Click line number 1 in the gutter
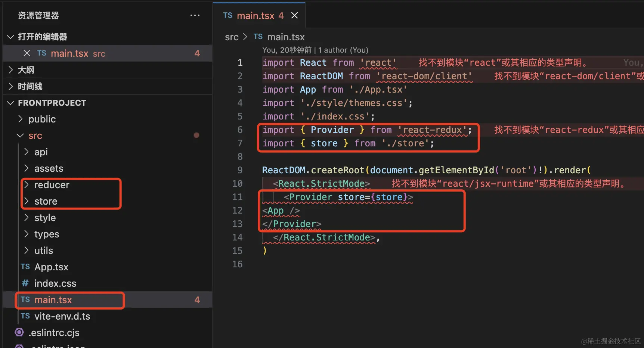Screen dimensions: 644x348 pos(240,63)
